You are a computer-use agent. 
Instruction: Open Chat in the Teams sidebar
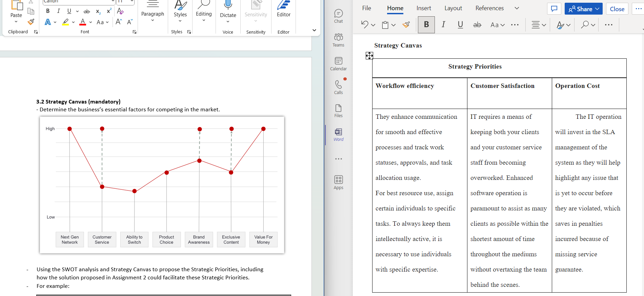[338, 16]
